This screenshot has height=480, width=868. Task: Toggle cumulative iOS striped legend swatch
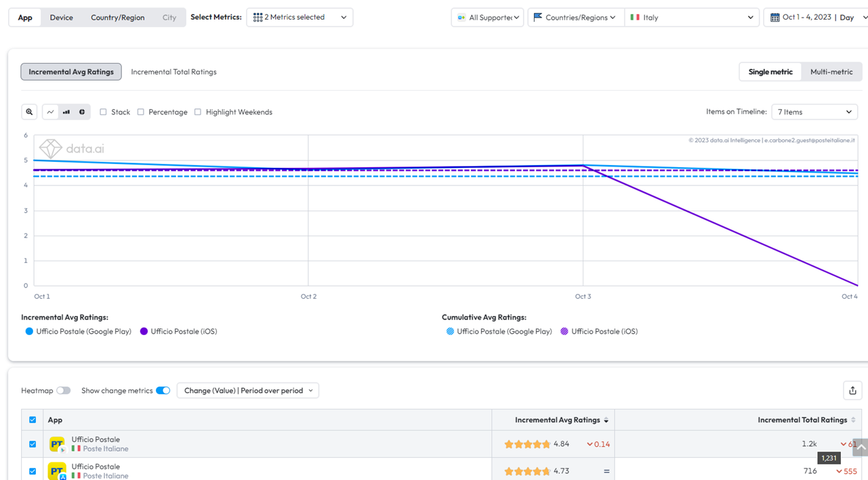point(564,332)
